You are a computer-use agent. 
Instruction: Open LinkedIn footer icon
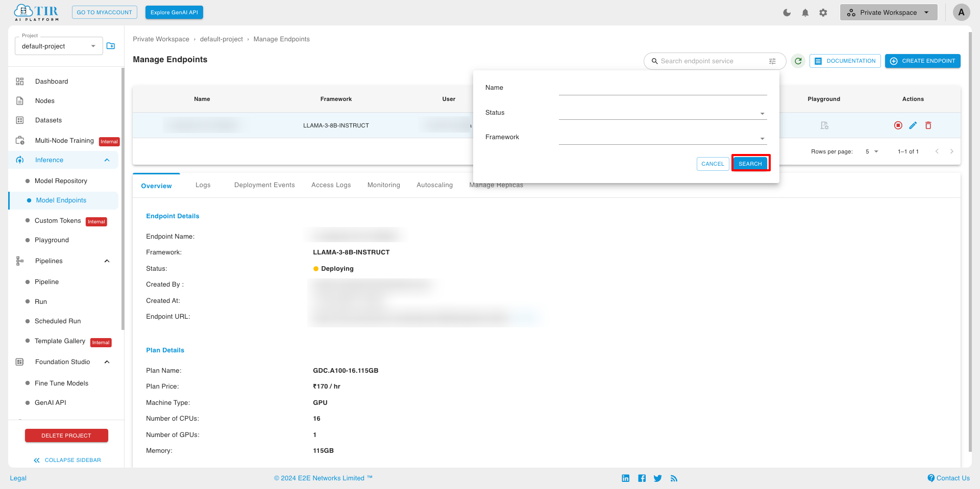[626, 478]
